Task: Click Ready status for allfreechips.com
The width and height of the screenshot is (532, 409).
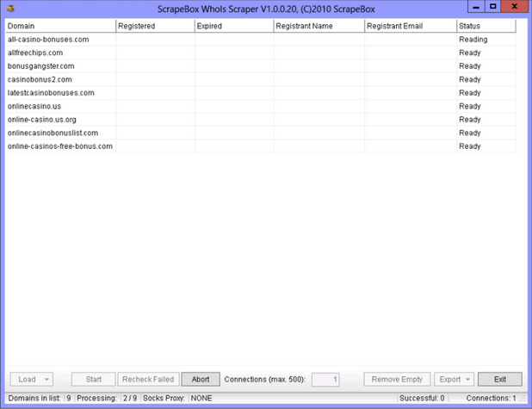Action: pyautogui.click(x=486, y=53)
